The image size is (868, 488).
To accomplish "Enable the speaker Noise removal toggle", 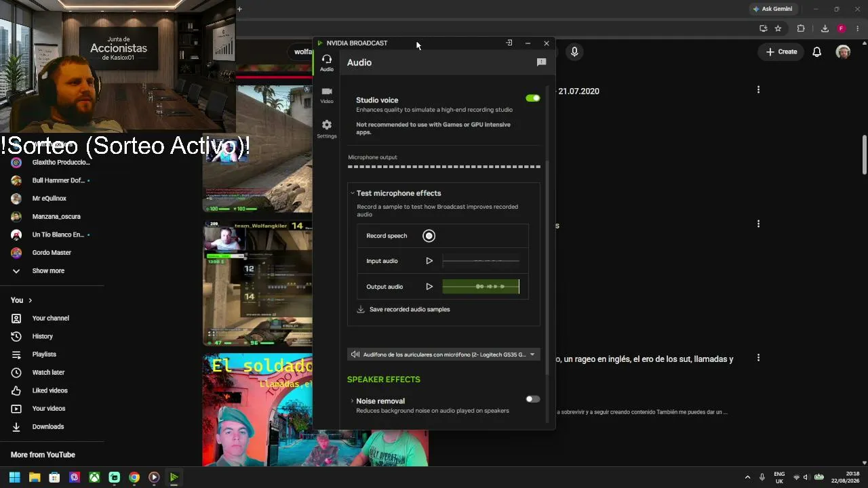I will coord(533,399).
